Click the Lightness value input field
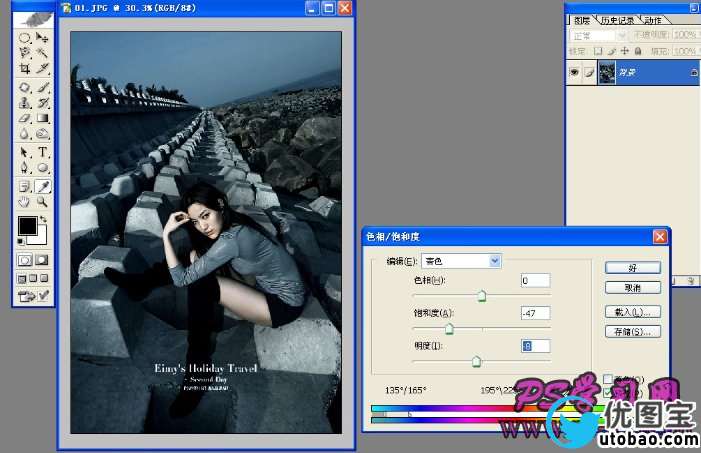Screen dimensions: 701x453 tap(536, 346)
